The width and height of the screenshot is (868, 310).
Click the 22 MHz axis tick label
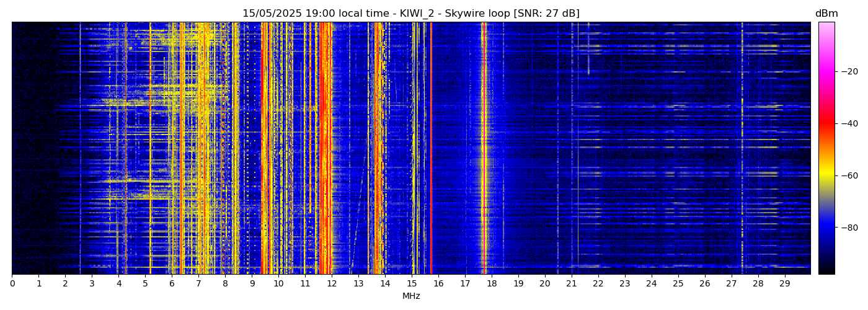click(598, 284)
